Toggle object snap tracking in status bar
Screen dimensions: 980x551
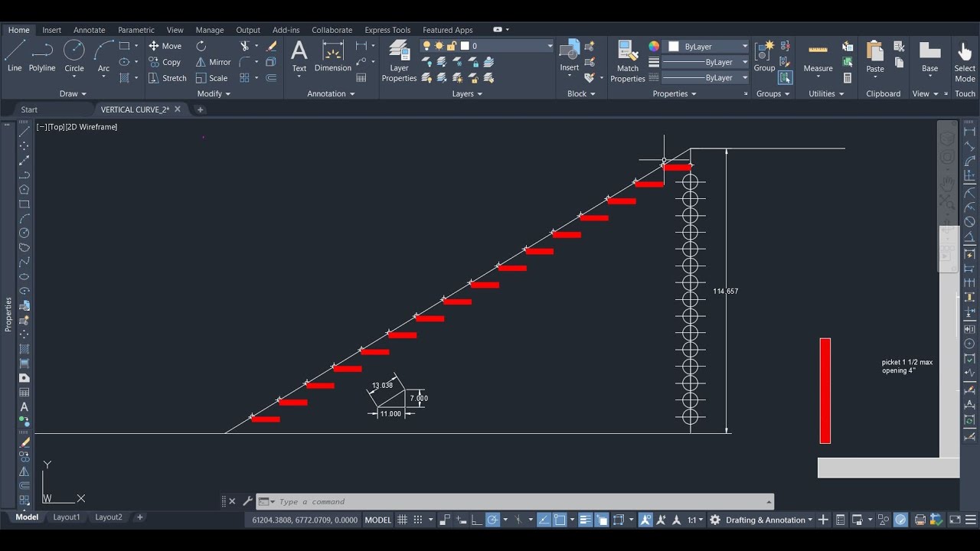click(x=543, y=520)
